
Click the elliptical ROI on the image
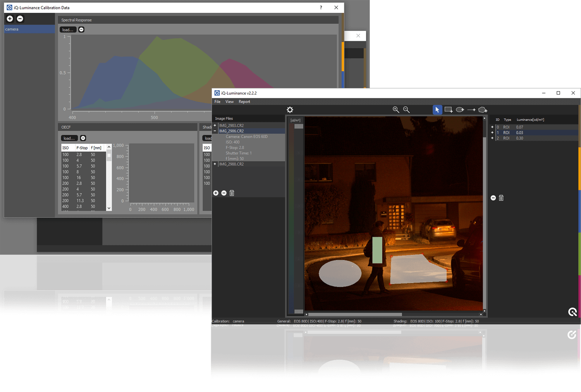(x=340, y=273)
